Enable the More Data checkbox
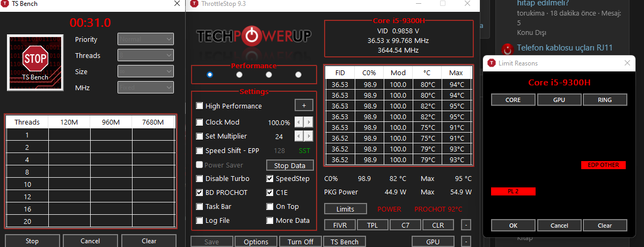 click(x=270, y=221)
